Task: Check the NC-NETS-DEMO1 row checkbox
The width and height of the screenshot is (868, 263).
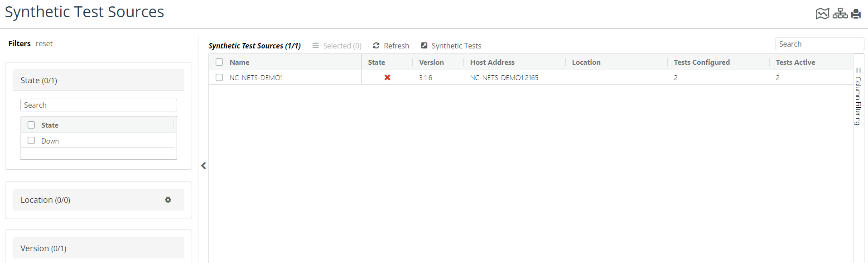Action: (219, 77)
